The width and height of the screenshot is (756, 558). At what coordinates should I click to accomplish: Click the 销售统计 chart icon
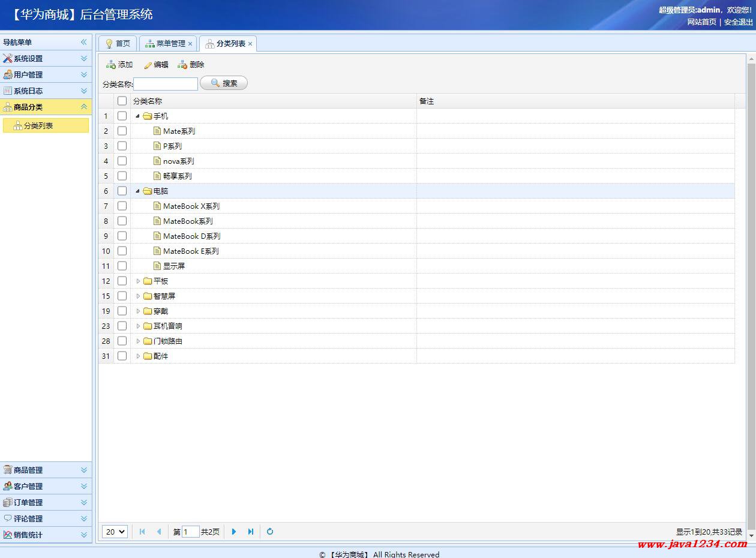click(x=8, y=535)
